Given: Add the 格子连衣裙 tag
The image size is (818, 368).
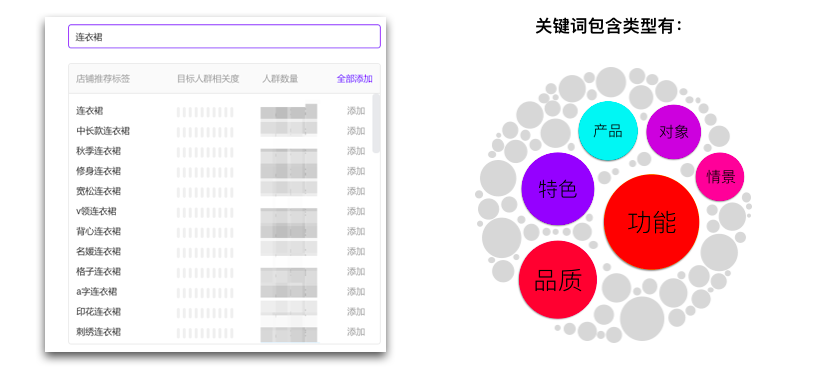Looking at the screenshot, I should coord(356,271).
